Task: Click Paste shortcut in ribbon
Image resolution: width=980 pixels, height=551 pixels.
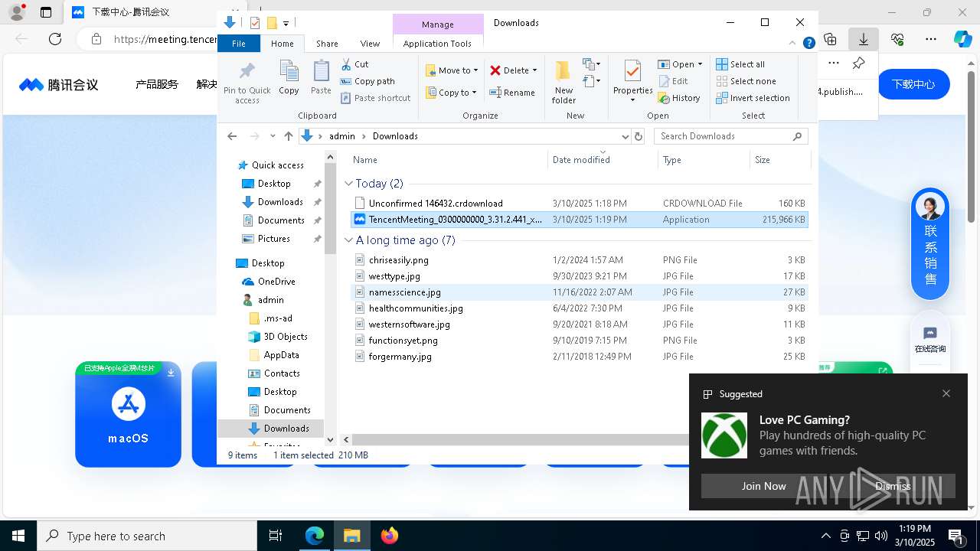Action: (375, 98)
